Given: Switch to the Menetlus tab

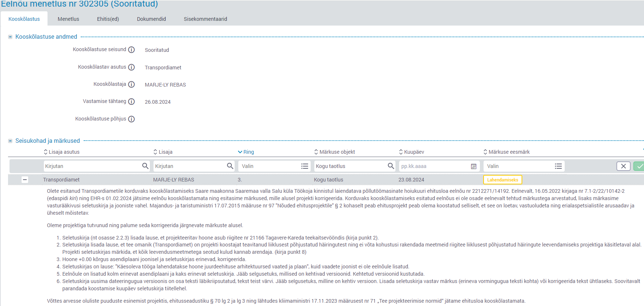Looking at the screenshot, I should point(68,19).
